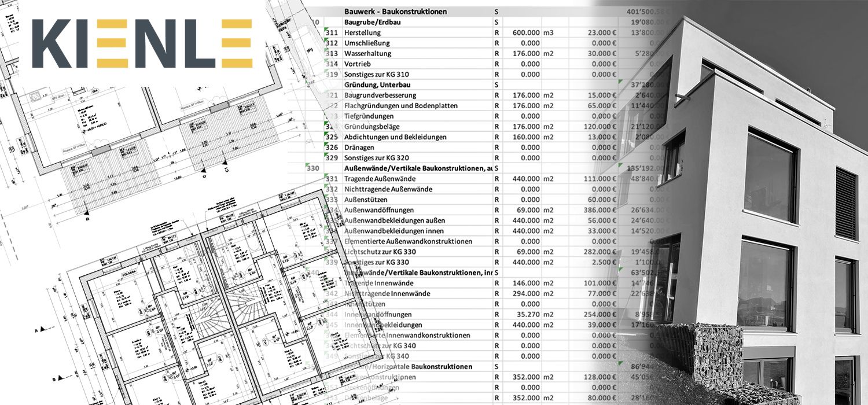Select 'Elementierte Außenwandkonstruktionen' cell

click(408, 241)
